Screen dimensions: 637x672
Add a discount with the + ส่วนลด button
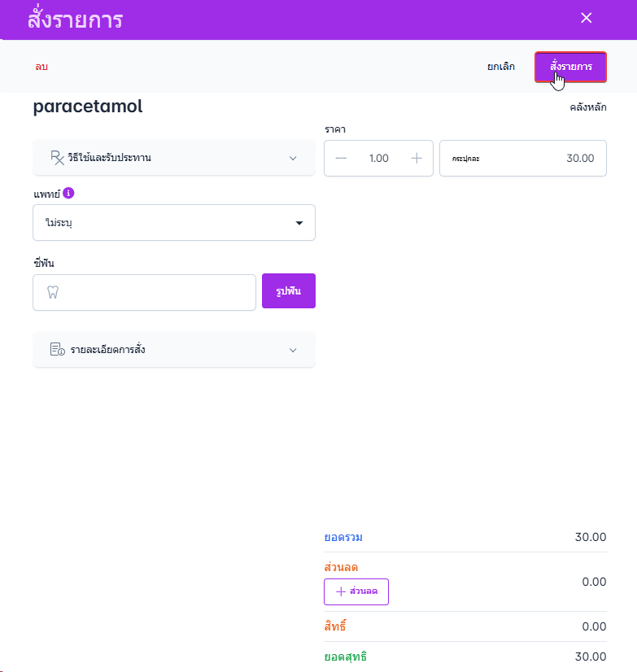pyautogui.click(x=356, y=591)
